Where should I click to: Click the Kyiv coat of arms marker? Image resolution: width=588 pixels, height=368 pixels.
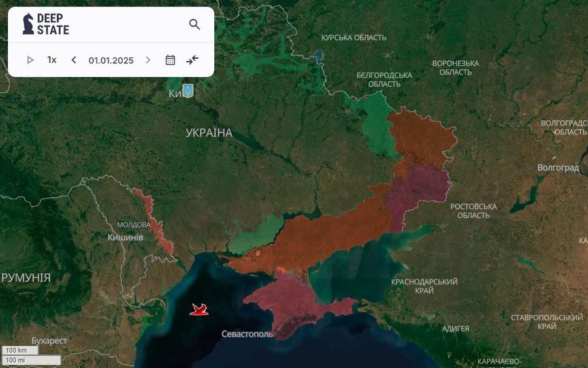(x=188, y=90)
